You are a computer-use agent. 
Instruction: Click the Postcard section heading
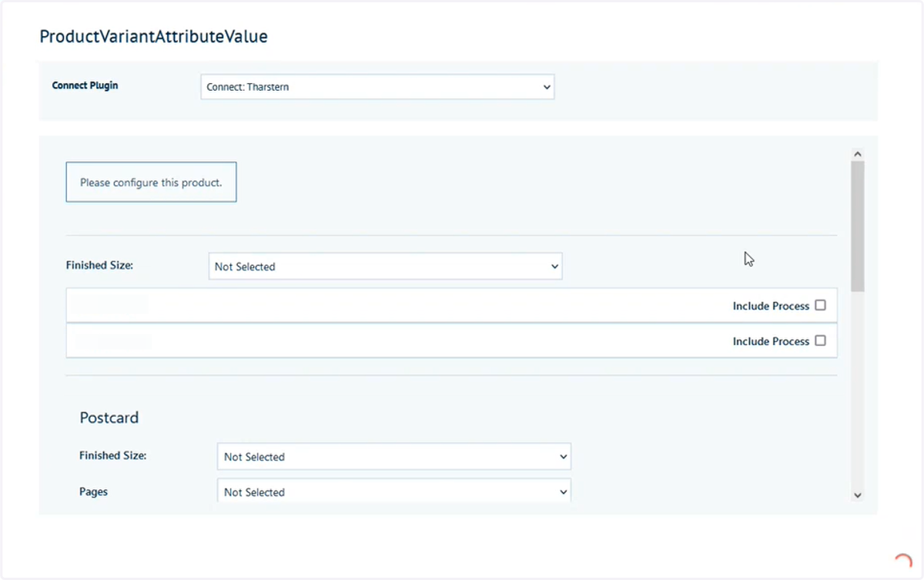pyautogui.click(x=109, y=417)
